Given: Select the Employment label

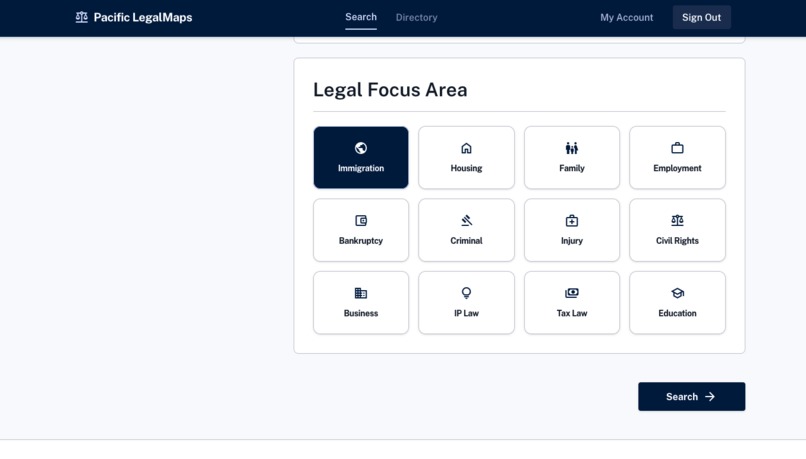Looking at the screenshot, I should [x=677, y=168].
